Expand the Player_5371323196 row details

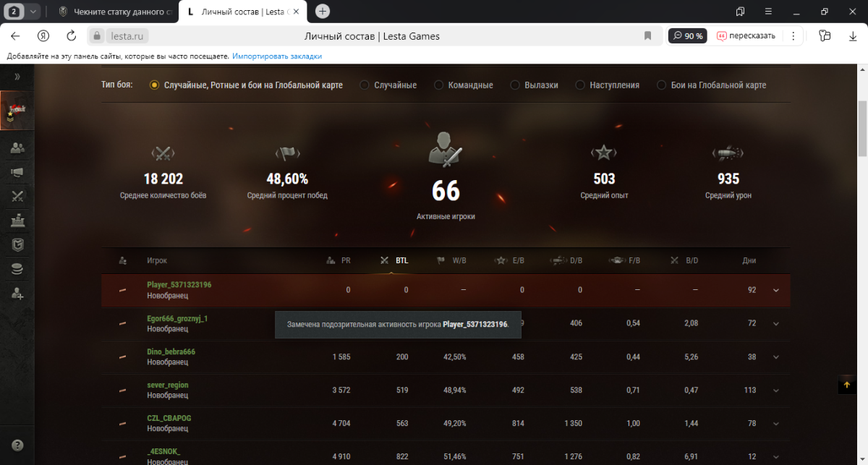776,290
